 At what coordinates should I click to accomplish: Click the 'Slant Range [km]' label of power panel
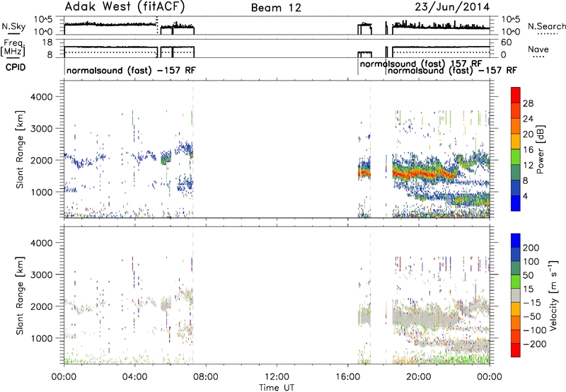coord(20,149)
